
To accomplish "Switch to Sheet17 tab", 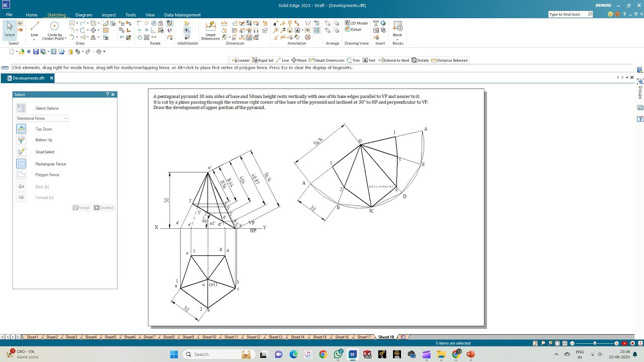I will point(364,337).
